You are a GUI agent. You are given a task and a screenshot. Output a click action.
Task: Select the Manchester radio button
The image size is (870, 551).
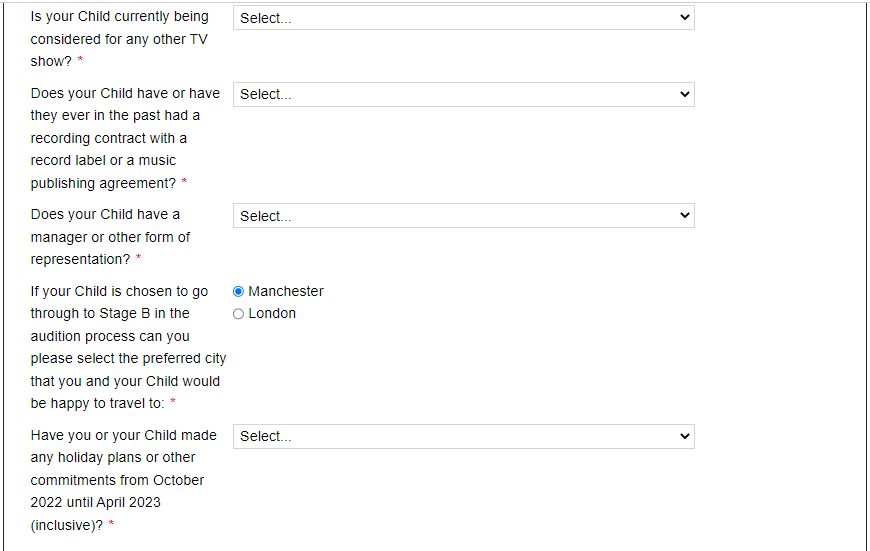pyautogui.click(x=239, y=292)
